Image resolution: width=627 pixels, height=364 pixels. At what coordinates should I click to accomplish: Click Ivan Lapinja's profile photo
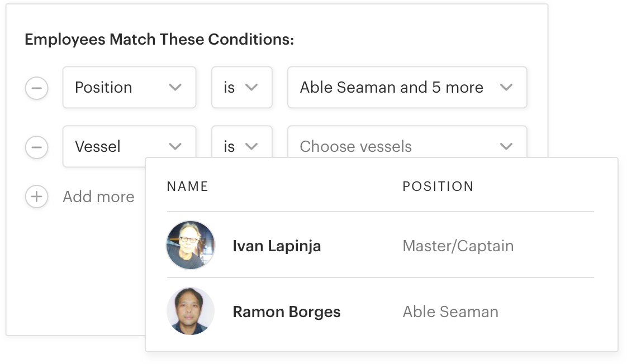click(191, 246)
